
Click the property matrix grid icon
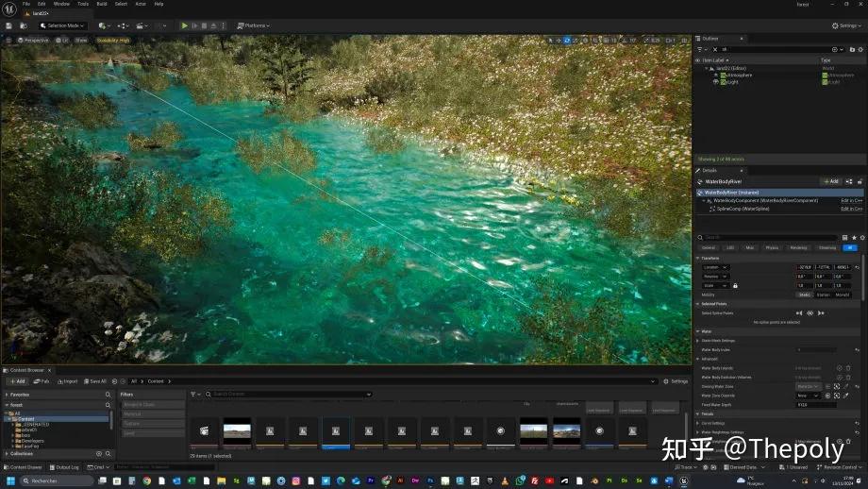(844, 238)
